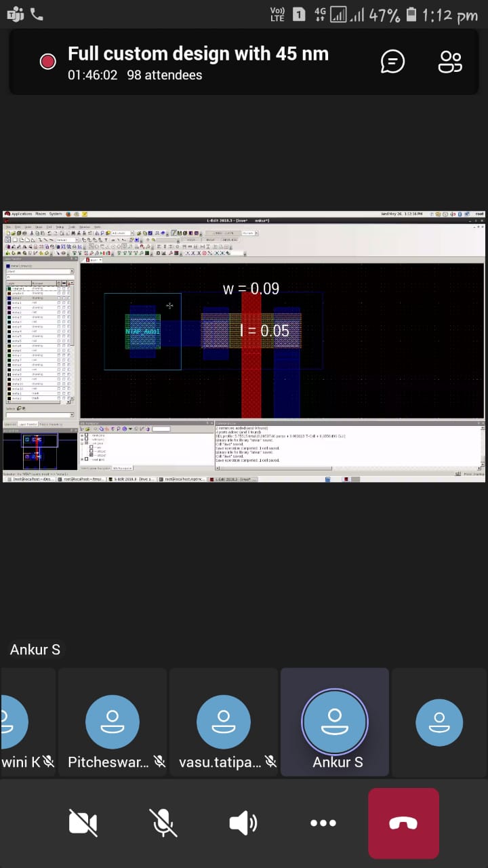This screenshot has width=488, height=868.
Task: Tap the Pitcheswar participant avatar
Action: pyautogui.click(x=113, y=722)
